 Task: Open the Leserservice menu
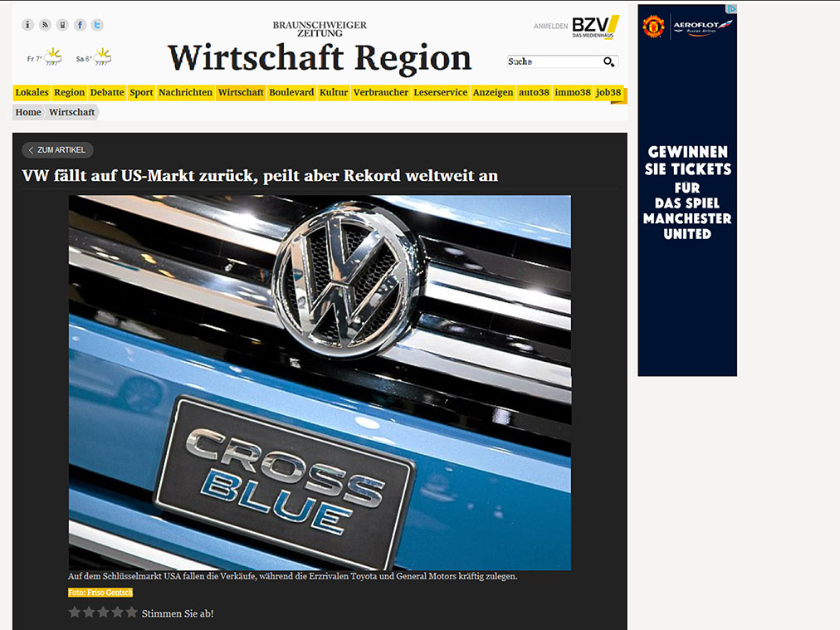pyautogui.click(x=441, y=92)
